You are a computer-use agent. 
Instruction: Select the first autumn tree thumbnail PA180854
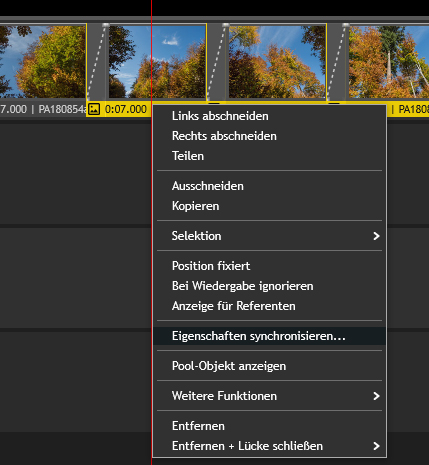(x=43, y=62)
